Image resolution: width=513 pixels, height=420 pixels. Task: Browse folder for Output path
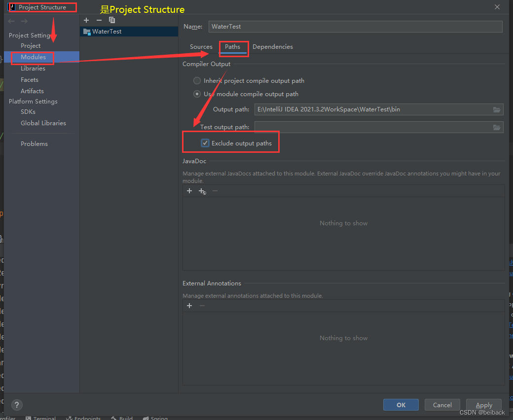click(497, 109)
